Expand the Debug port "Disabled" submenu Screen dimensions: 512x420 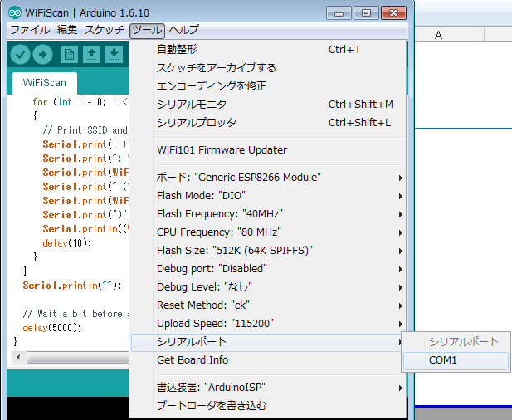pyautogui.click(x=268, y=269)
